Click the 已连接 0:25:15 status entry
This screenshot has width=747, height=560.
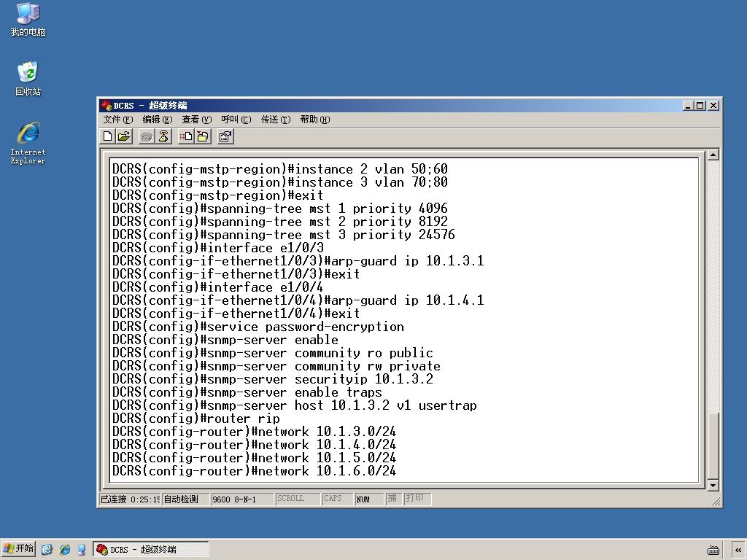pos(130,499)
